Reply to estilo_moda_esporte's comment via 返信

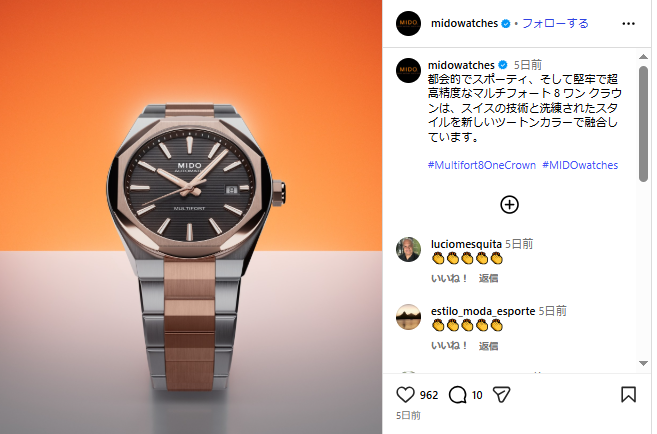point(489,346)
